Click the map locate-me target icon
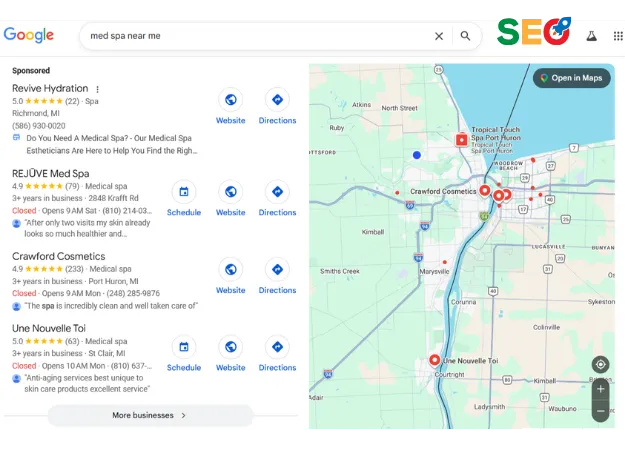 (600, 364)
